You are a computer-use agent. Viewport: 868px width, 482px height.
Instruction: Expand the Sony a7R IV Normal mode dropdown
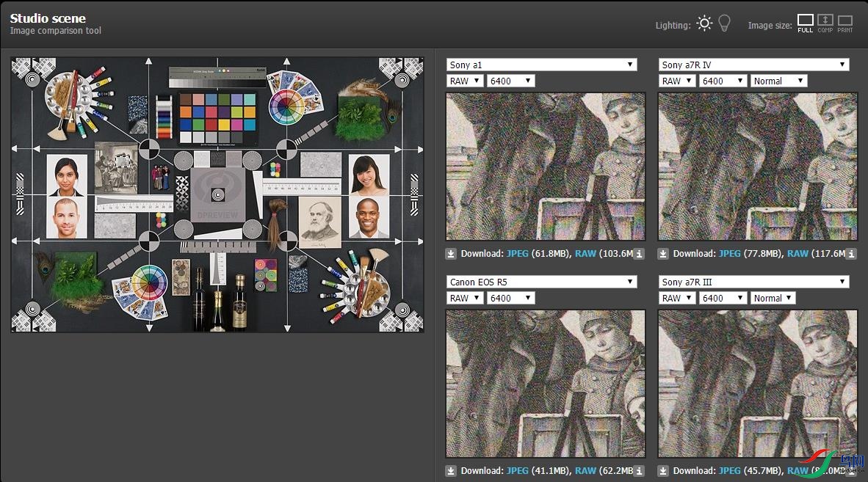(x=778, y=81)
